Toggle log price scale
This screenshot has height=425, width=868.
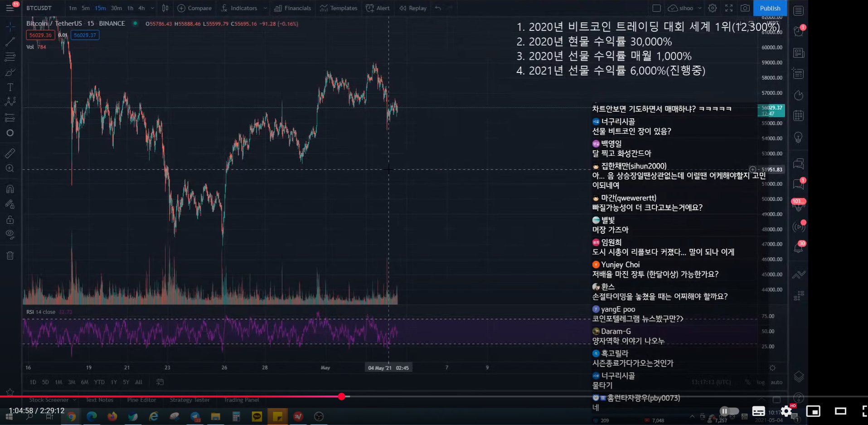point(761,382)
